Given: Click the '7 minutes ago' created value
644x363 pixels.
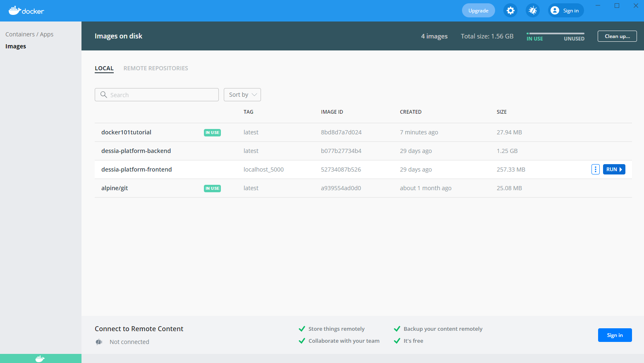Looking at the screenshot, I should click(x=419, y=132).
